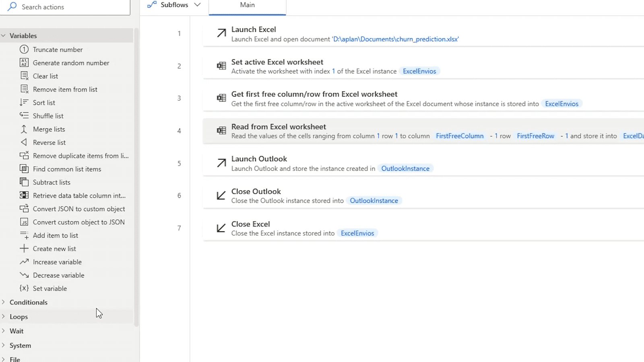
Task: Click the "Merge lists" action icon
Action: coord(24,129)
